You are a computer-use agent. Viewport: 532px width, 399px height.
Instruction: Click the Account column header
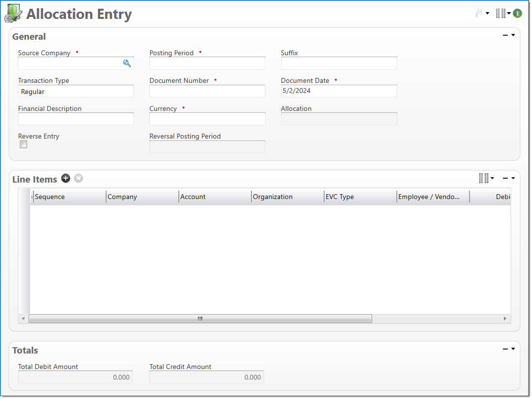(x=213, y=197)
